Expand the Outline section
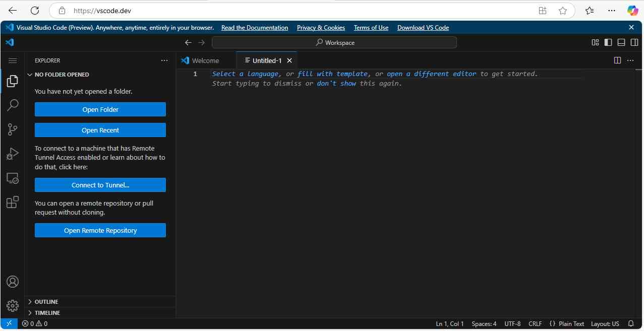 (x=46, y=302)
